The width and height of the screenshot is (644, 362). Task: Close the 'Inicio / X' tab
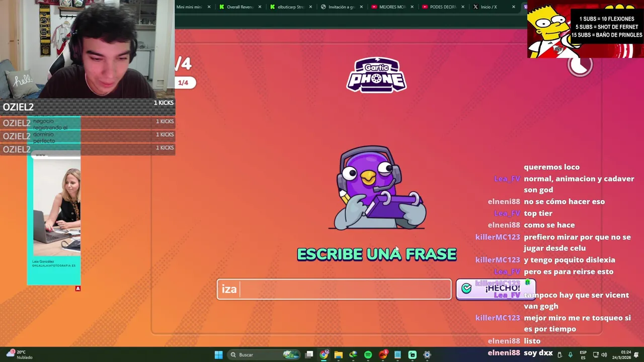click(513, 7)
